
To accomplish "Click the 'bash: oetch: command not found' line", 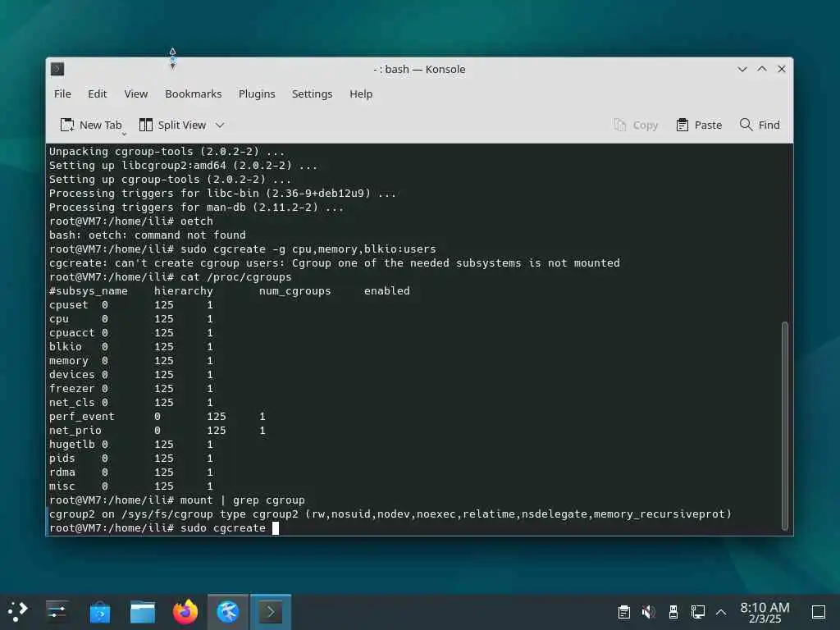I will coord(148,235).
